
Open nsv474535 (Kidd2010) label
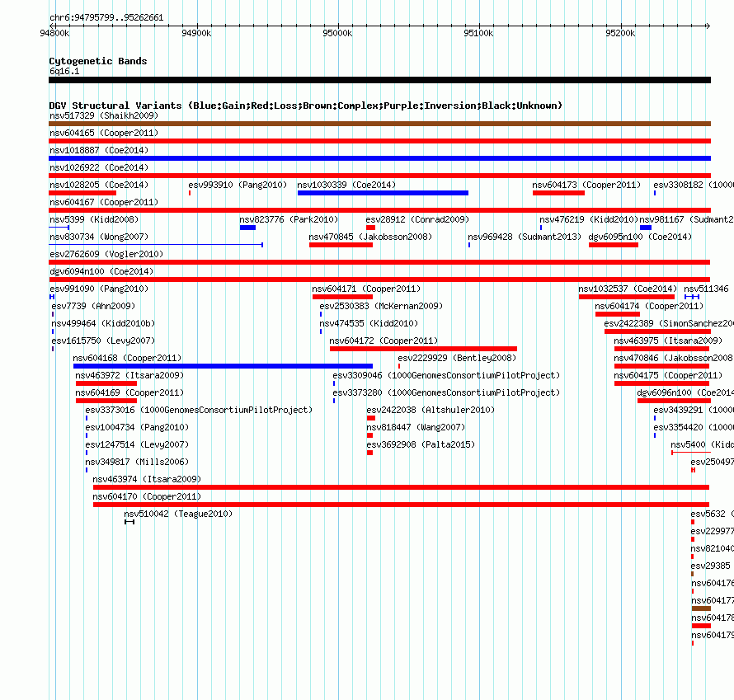[x=369, y=323]
